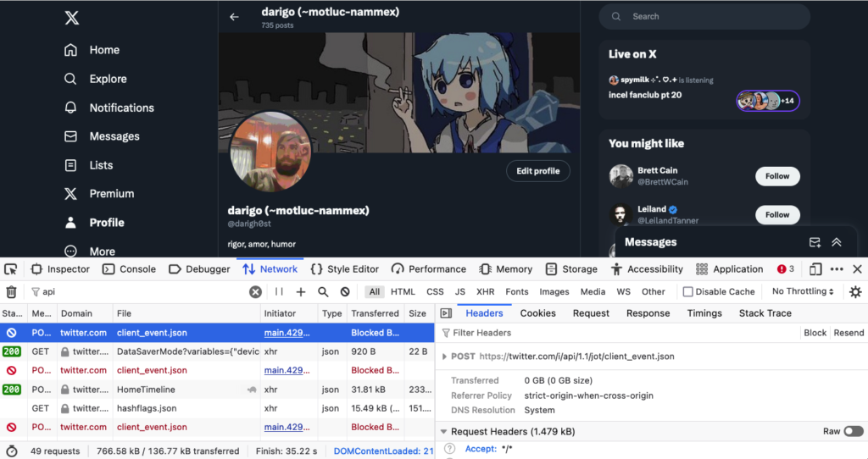Viewport: 868px width, 459px height.
Task: Go back using the arrow icon
Action: [235, 17]
